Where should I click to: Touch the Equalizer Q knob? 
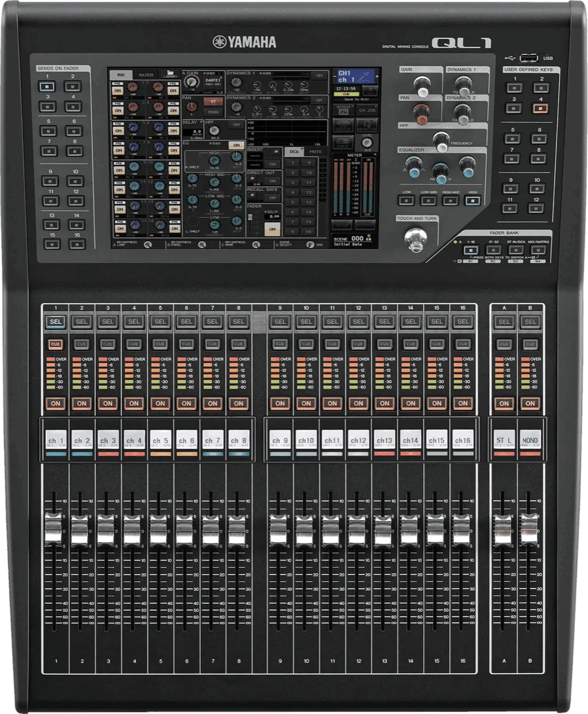(x=414, y=167)
